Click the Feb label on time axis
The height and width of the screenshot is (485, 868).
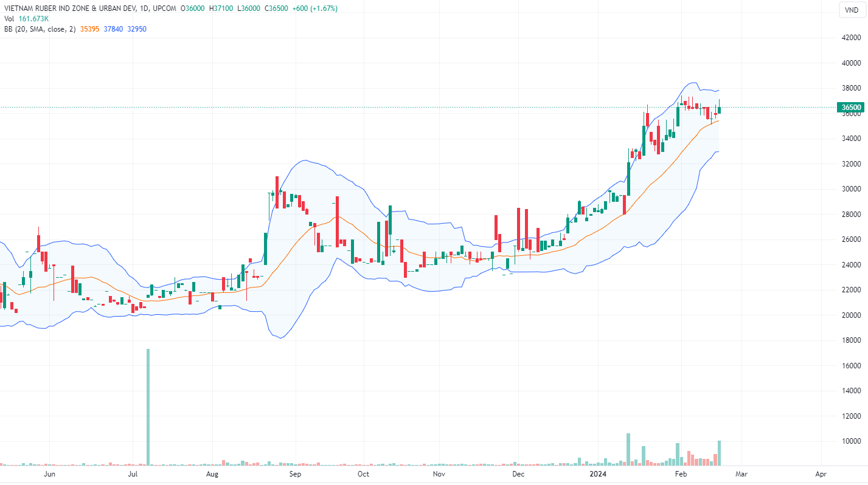(x=681, y=473)
